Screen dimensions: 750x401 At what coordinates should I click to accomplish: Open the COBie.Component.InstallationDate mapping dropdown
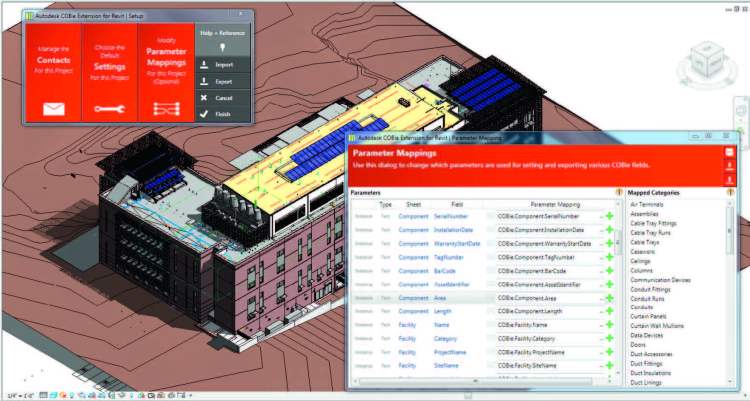click(x=601, y=230)
